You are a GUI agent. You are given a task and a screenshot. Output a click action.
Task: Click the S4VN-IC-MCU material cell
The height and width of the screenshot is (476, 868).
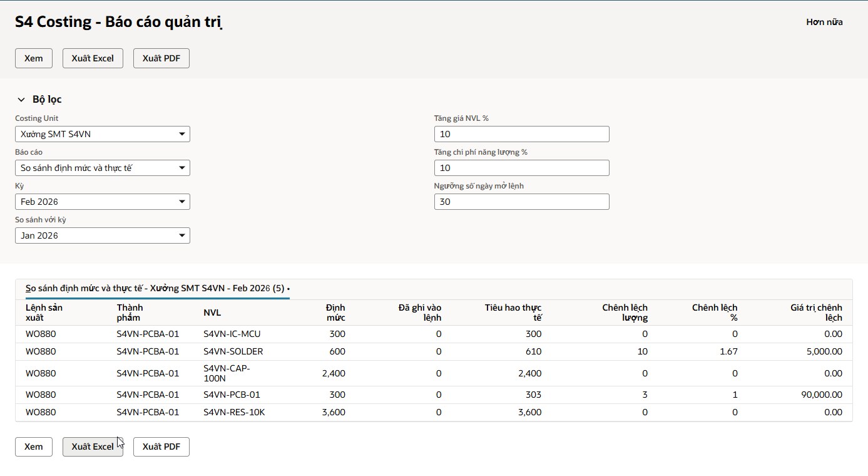pos(232,334)
